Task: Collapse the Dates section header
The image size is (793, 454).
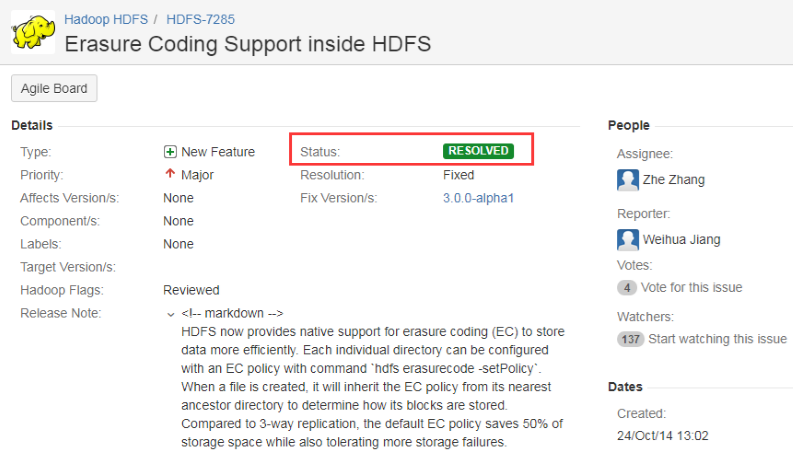Action: click(625, 387)
